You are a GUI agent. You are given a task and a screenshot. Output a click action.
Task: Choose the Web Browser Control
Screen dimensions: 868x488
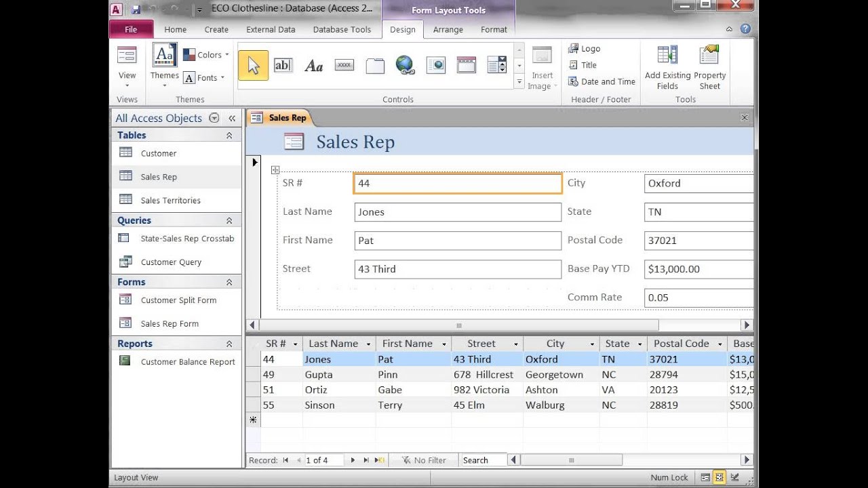point(435,65)
